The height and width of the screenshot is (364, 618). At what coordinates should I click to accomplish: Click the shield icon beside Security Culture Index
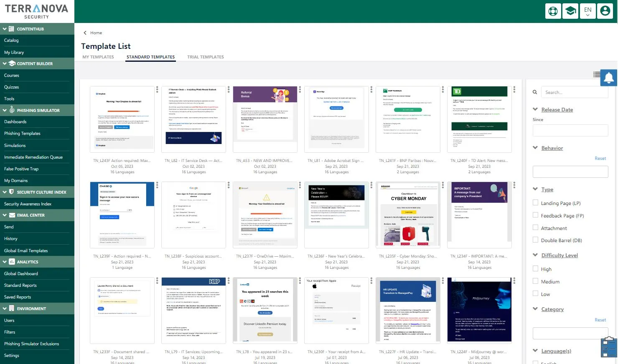click(x=12, y=192)
